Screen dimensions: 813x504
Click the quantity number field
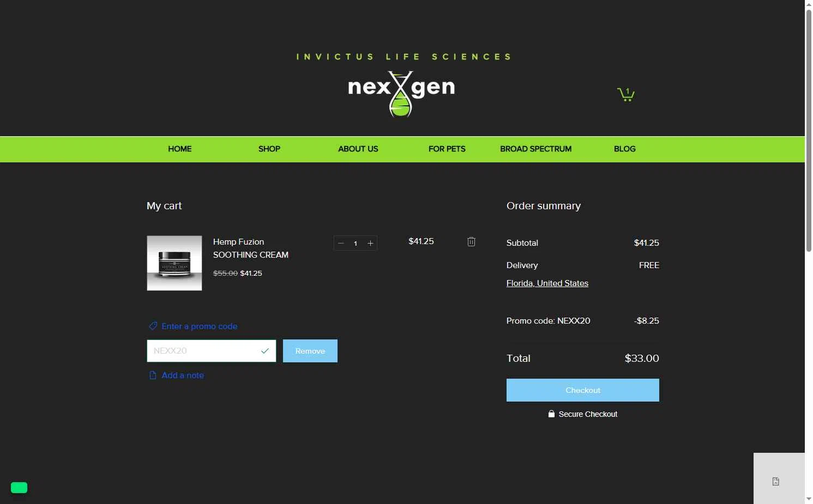point(356,244)
